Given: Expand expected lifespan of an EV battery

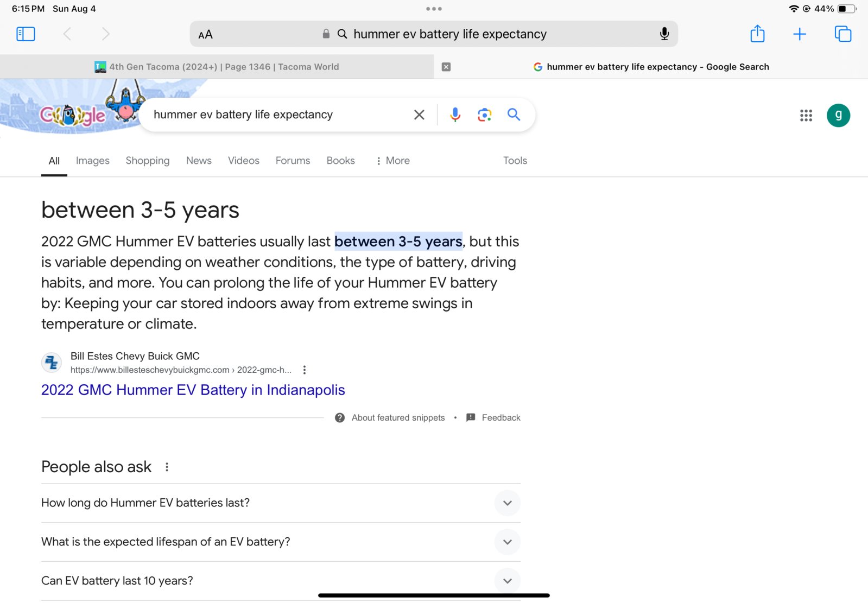Looking at the screenshot, I should [281, 542].
